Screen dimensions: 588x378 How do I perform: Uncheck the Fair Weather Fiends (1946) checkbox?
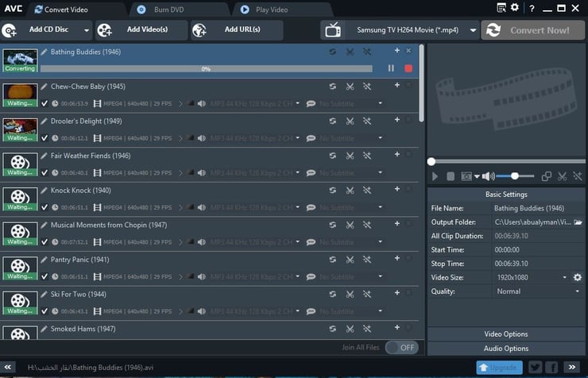click(44, 172)
